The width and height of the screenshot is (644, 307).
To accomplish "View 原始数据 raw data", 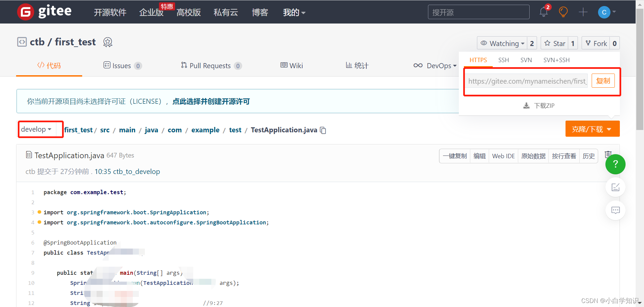I will coord(533,156).
